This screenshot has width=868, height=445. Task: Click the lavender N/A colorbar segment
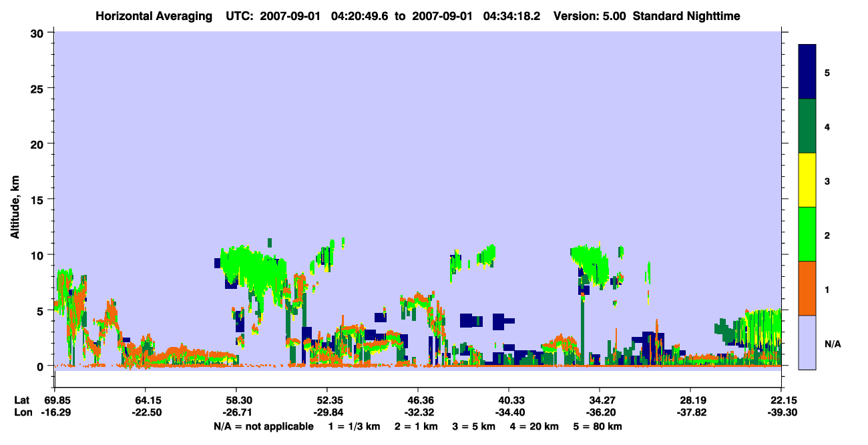pyautogui.click(x=807, y=342)
